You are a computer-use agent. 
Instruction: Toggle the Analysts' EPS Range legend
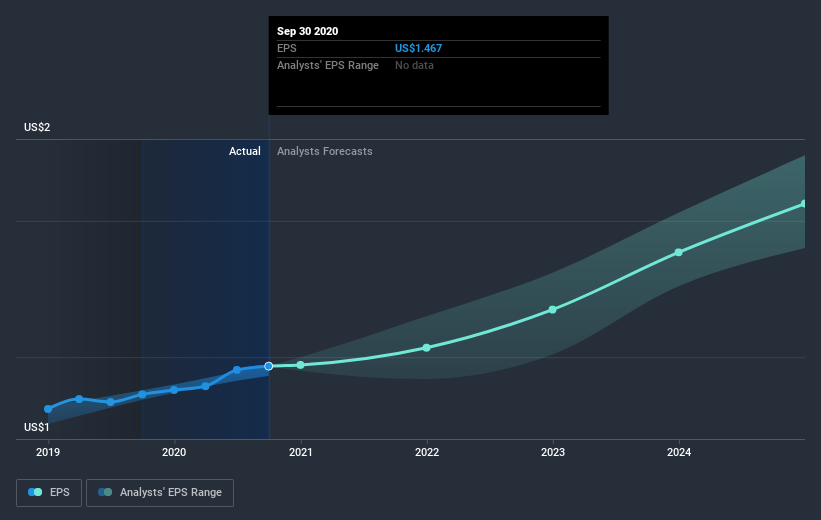(160, 492)
